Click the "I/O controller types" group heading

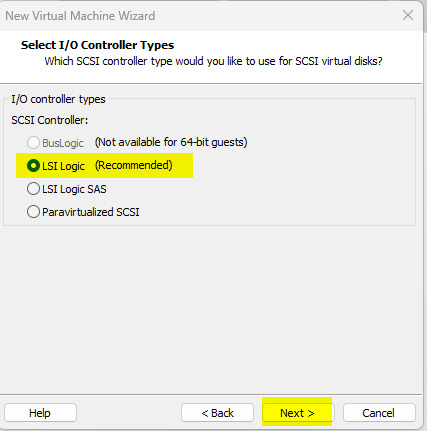58,99
